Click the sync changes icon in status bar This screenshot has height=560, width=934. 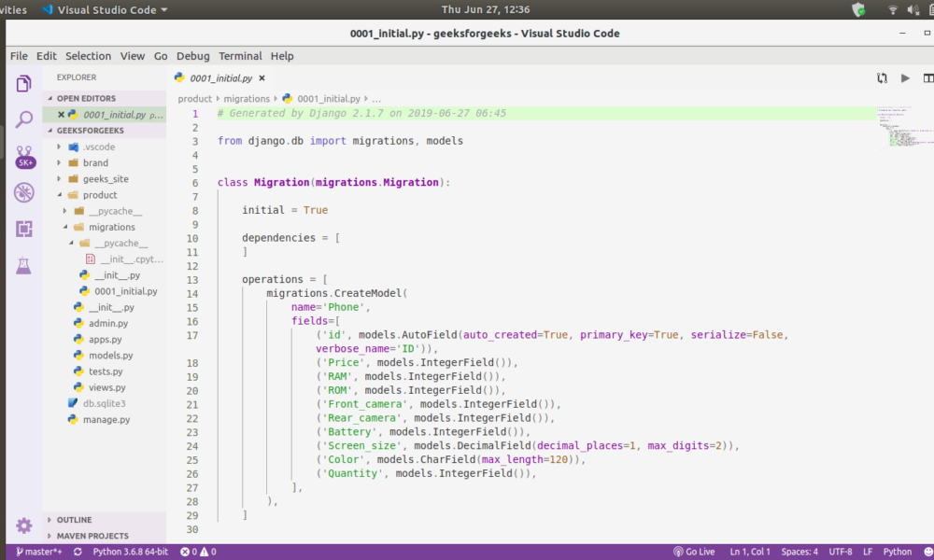78,552
